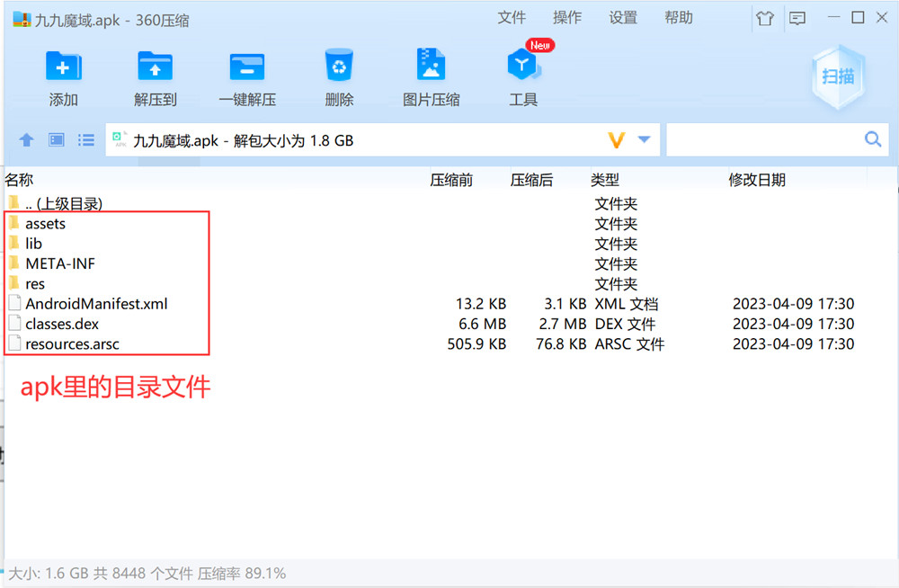Click the 删除 (Delete) trash icon

pyautogui.click(x=339, y=67)
